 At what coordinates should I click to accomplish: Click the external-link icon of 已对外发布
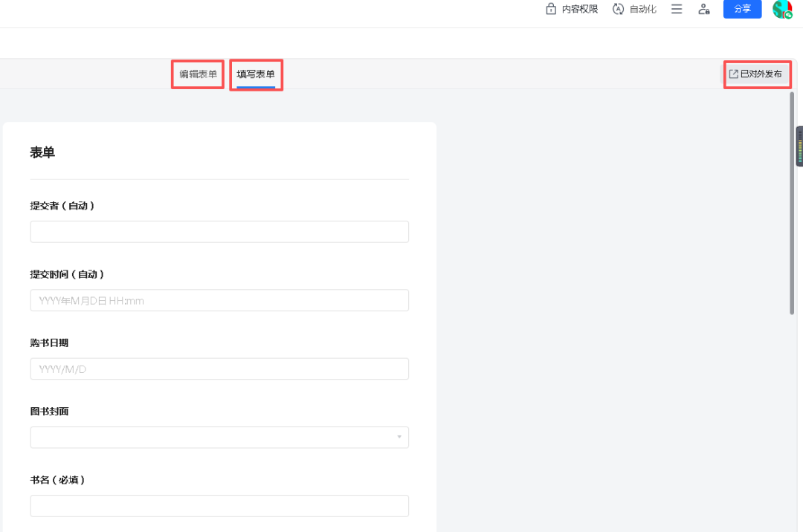coord(733,74)
